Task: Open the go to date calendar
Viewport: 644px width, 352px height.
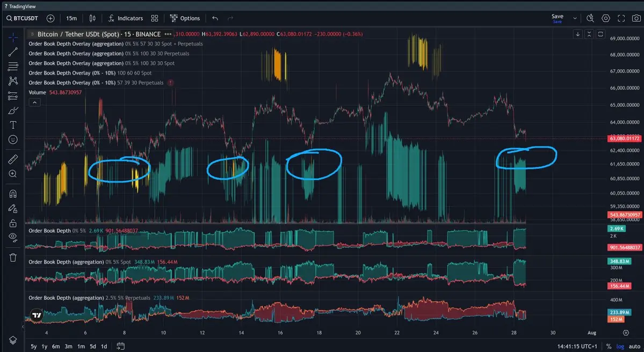Action: 120,346
